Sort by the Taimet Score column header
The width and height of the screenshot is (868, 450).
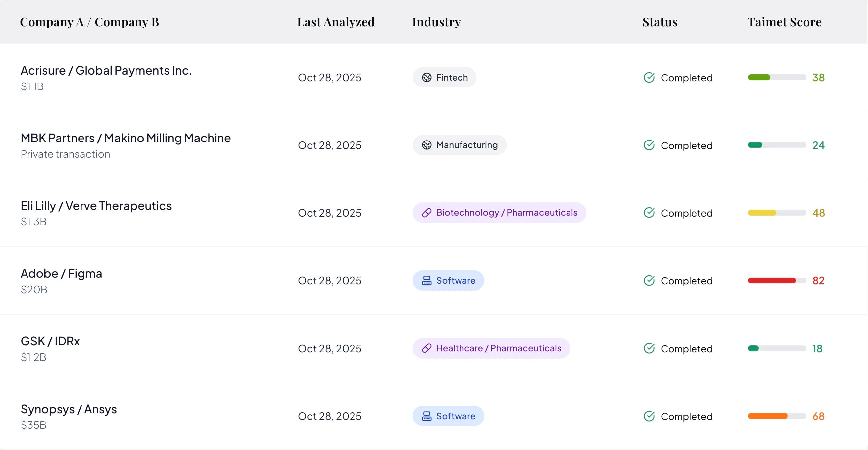pos(784,22)
